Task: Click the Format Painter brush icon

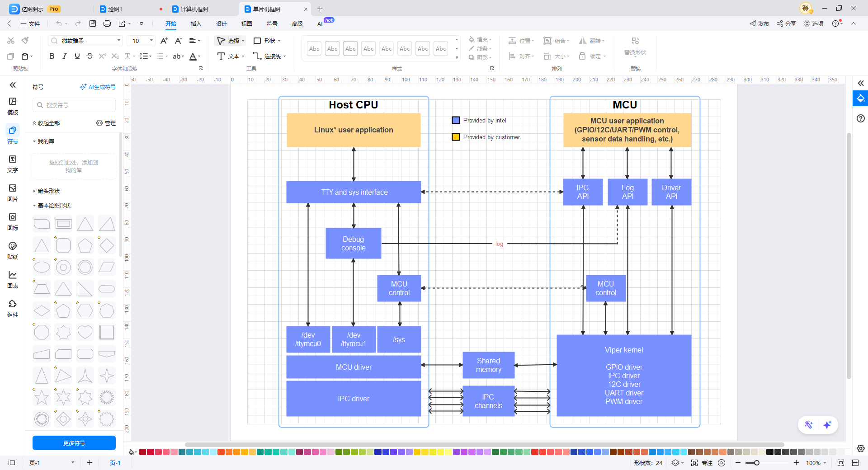Action: pos(25,41)
